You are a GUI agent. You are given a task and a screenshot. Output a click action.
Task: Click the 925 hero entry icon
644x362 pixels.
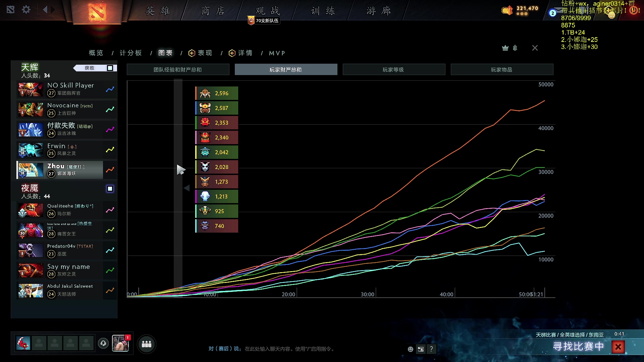205,211
